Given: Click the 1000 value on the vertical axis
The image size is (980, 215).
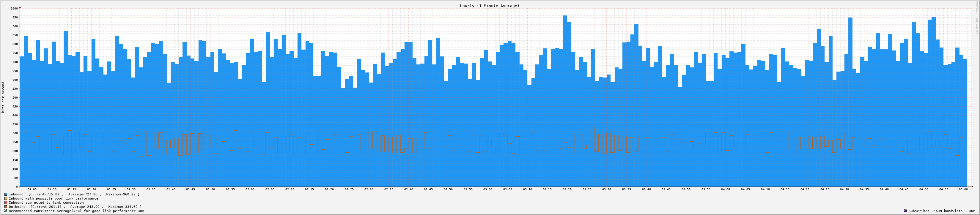Looking at the screenshot, I should [14, 8].
